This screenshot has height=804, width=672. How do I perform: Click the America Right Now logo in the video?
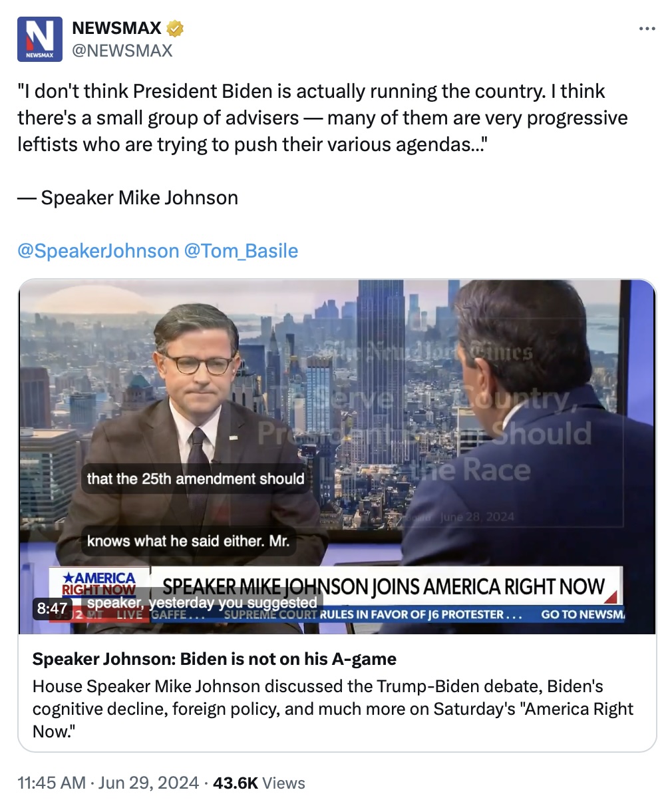coord(99,584)
